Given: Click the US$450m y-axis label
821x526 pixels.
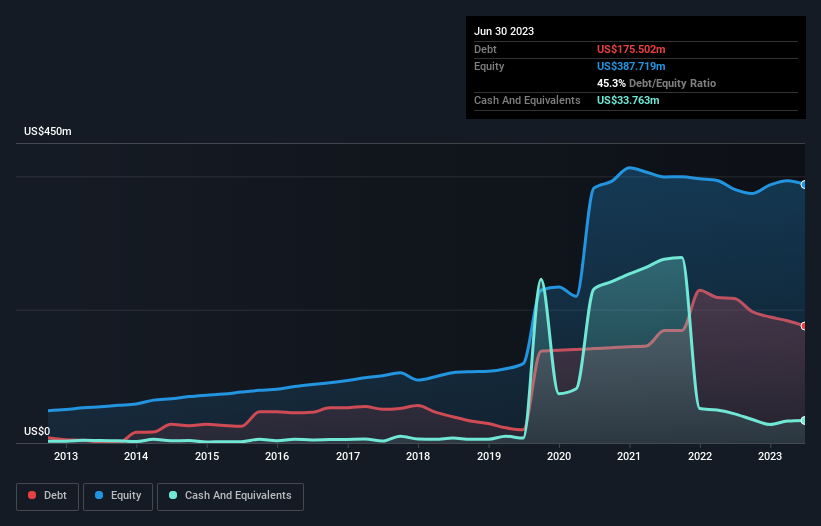Looking at the screenshot, I should click(48, 131).
